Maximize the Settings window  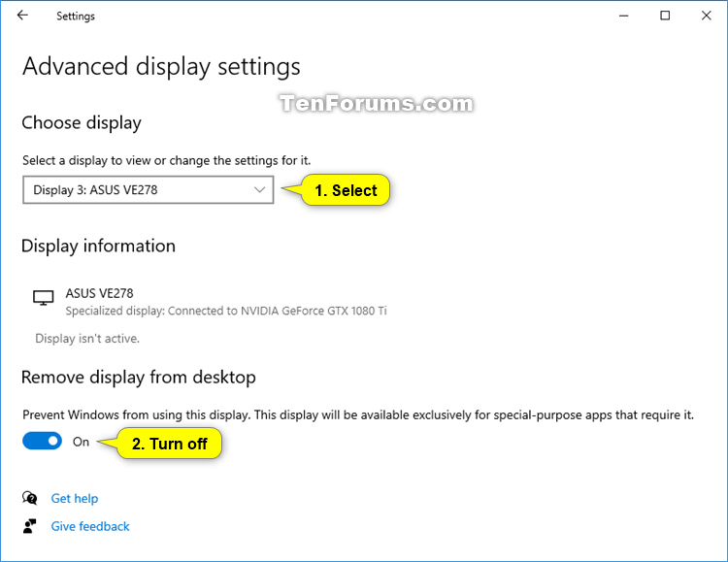665,16
